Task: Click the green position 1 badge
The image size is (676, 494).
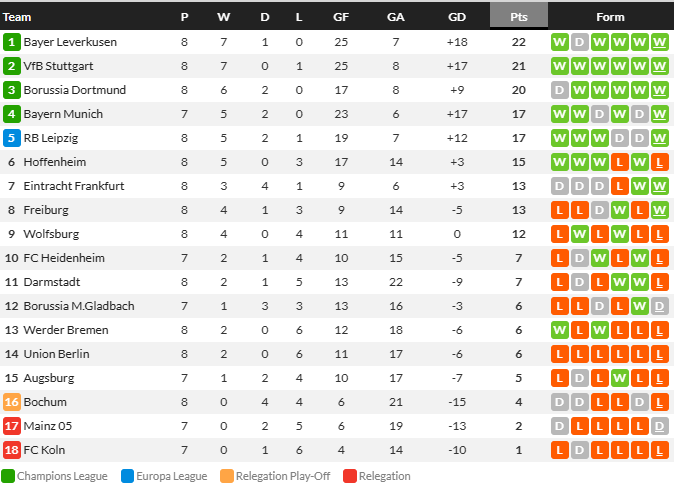Action: pyautogui.click(x=12, y=42)
